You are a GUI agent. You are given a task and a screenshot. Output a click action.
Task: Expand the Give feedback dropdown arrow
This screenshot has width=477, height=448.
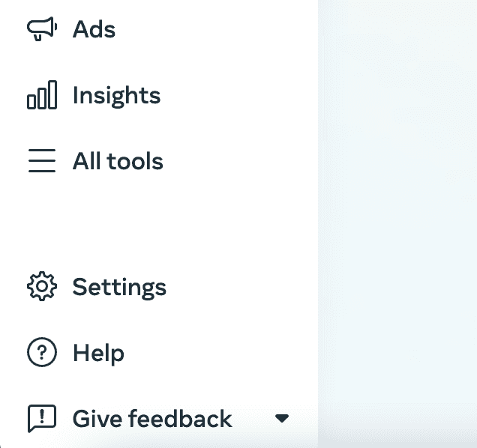pyautogui.click(x=282, y=419)
